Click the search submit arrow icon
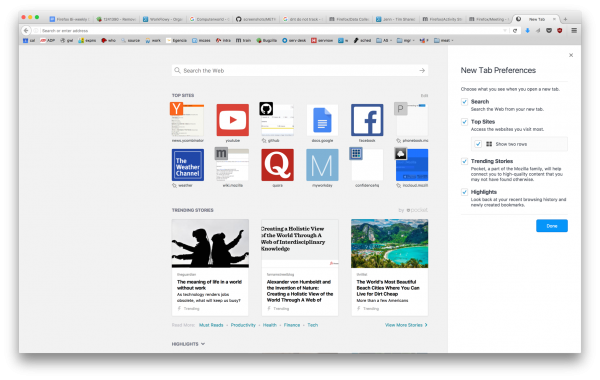 click(x=422, y=70)
